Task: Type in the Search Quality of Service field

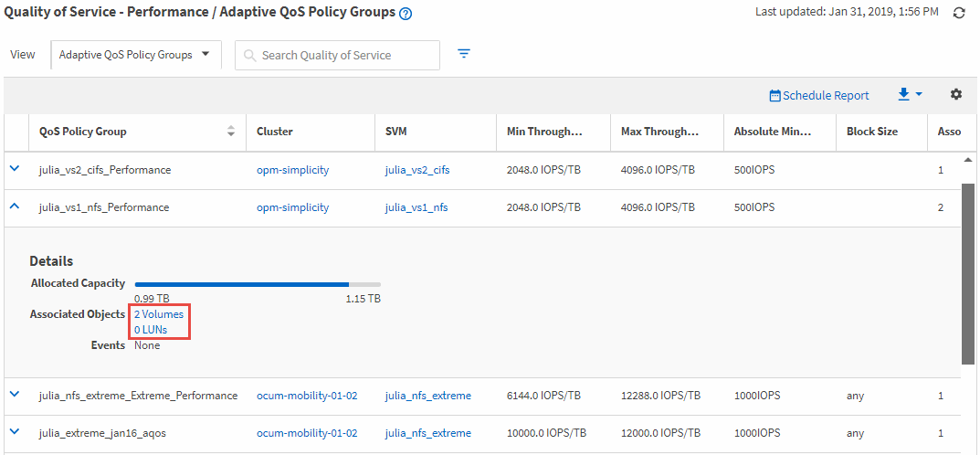Action: point(347,56)
